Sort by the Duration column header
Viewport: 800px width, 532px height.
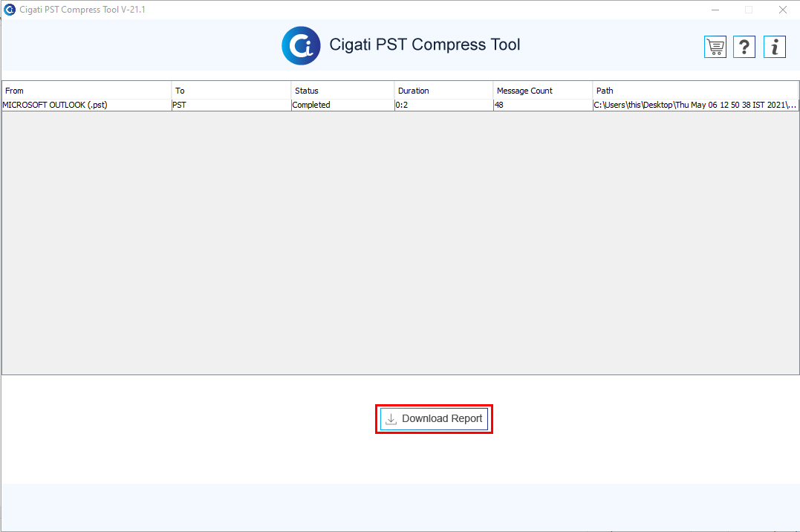[443, 91]
